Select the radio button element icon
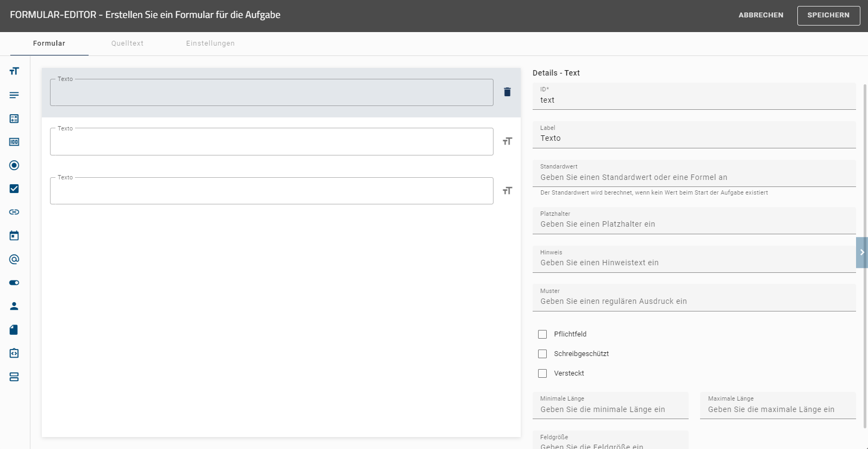The image size is (868, 449). [x=14, y=165]
